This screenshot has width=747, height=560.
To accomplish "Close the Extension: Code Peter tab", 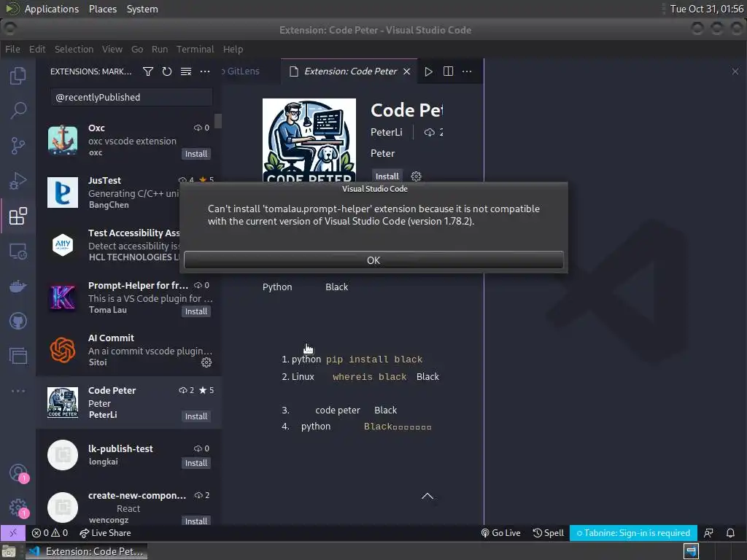I will point(407,71).
